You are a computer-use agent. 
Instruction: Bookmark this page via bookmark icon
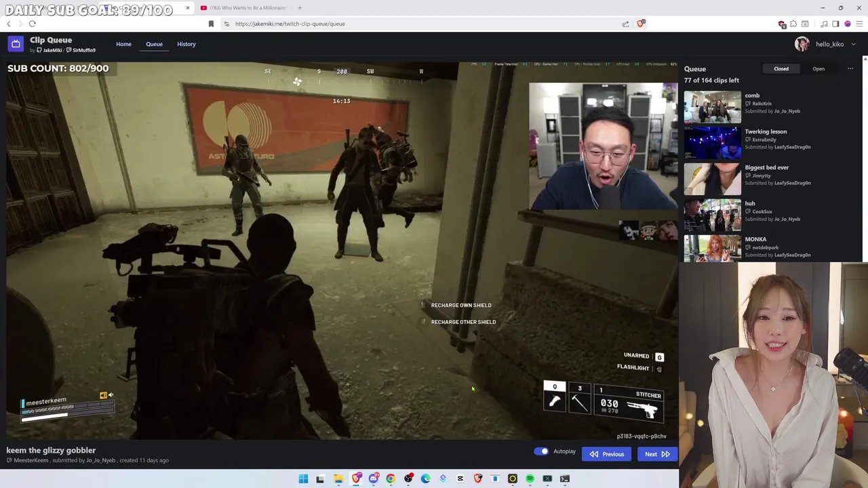tap(211, 24)
